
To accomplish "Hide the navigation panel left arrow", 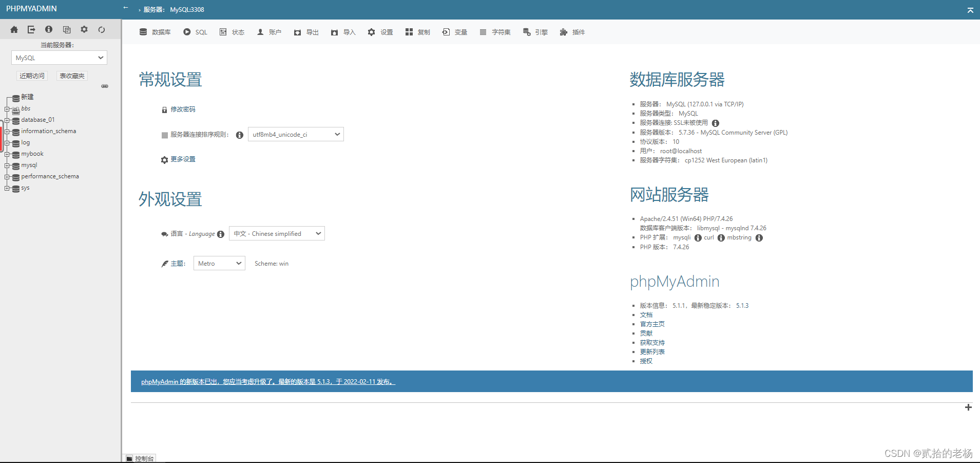I will pyautogui.click(x=126, y=8).
